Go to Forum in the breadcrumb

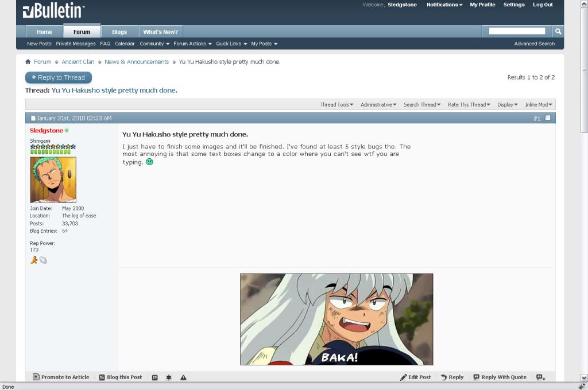42,62
